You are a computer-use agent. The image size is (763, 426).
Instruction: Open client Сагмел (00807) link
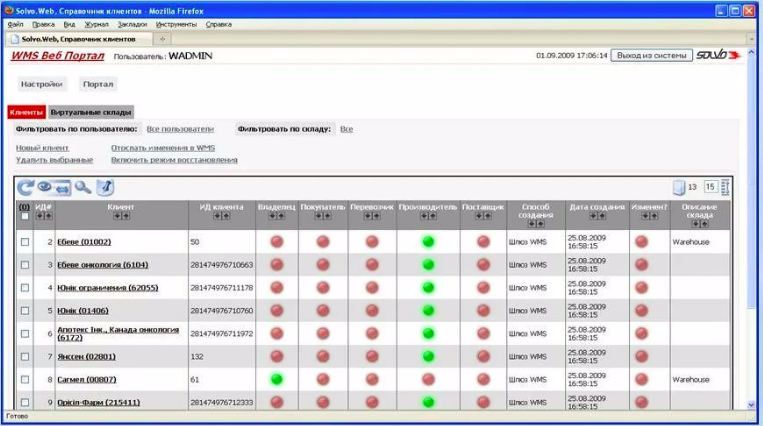[x=87, y=380]
